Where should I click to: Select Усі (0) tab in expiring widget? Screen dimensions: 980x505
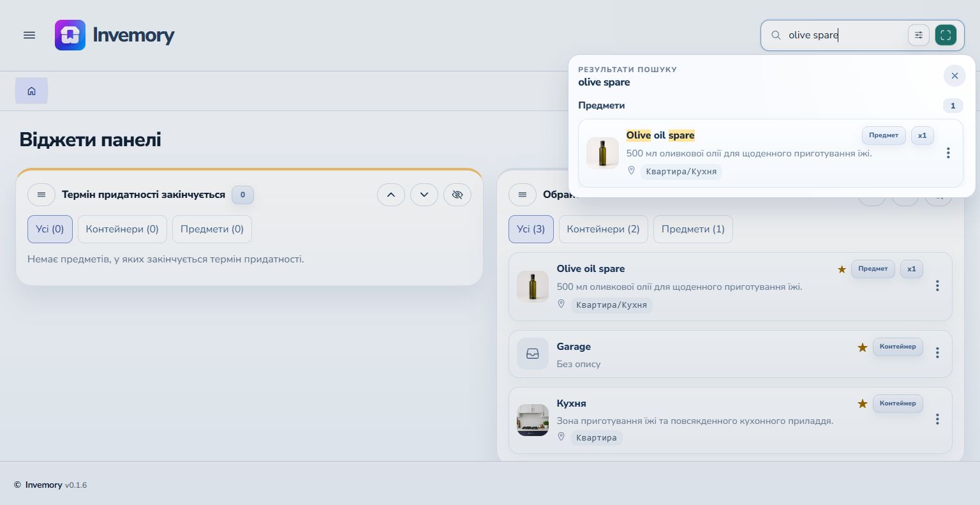[x=50, y=229]
